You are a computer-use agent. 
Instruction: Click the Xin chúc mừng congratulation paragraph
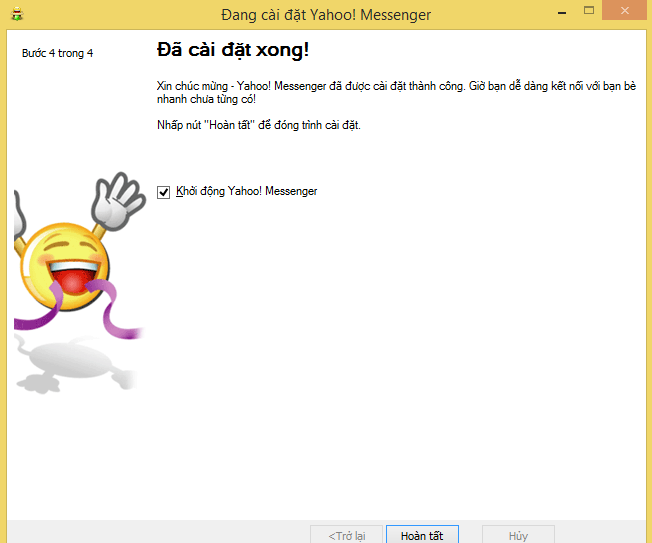click(396, 92)
